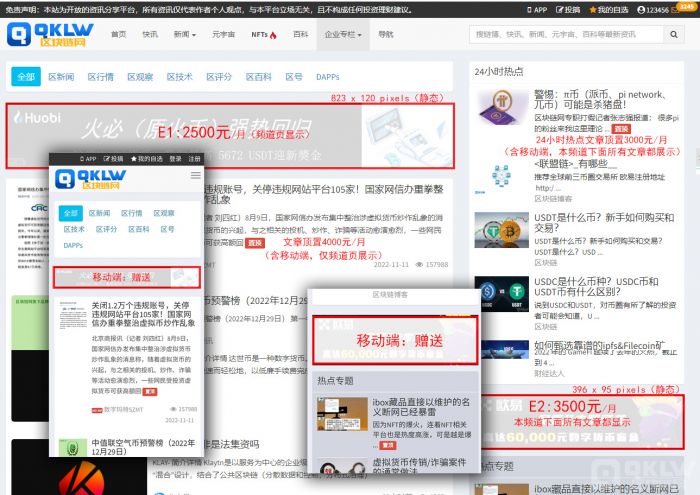Click mobile banner labeled 移动端：赠送 in phone preview
The image size is (700, 495).
click(127, 277)
